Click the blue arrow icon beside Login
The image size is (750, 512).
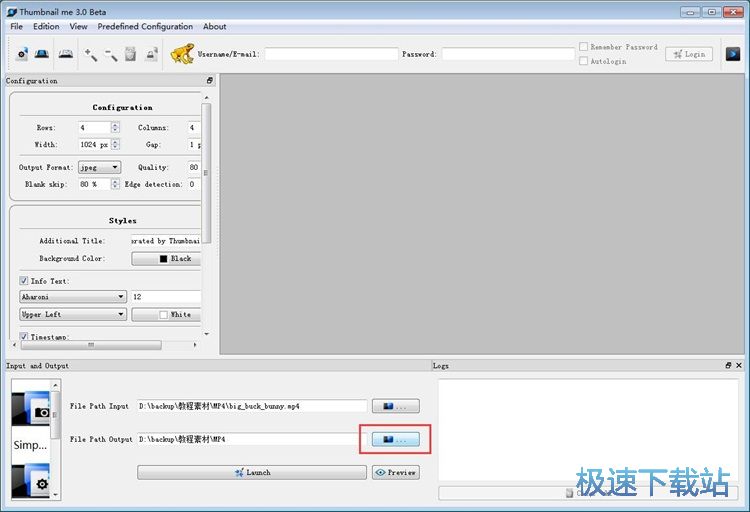tap(732, 54)
